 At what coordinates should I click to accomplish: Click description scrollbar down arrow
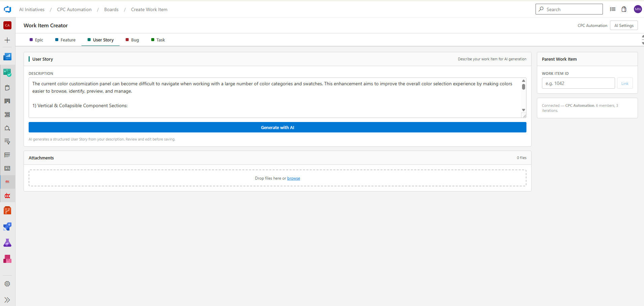[x=523, y=110]
